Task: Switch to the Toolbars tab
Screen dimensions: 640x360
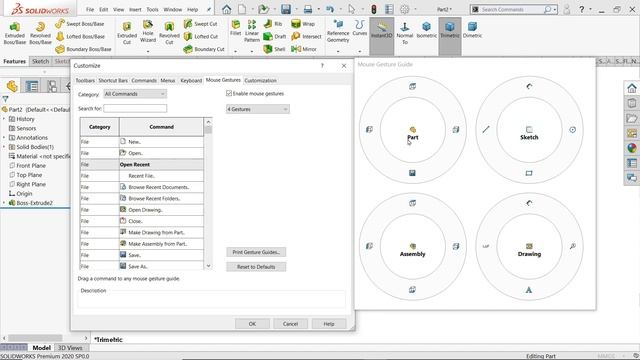Action: tap(85, 80)
